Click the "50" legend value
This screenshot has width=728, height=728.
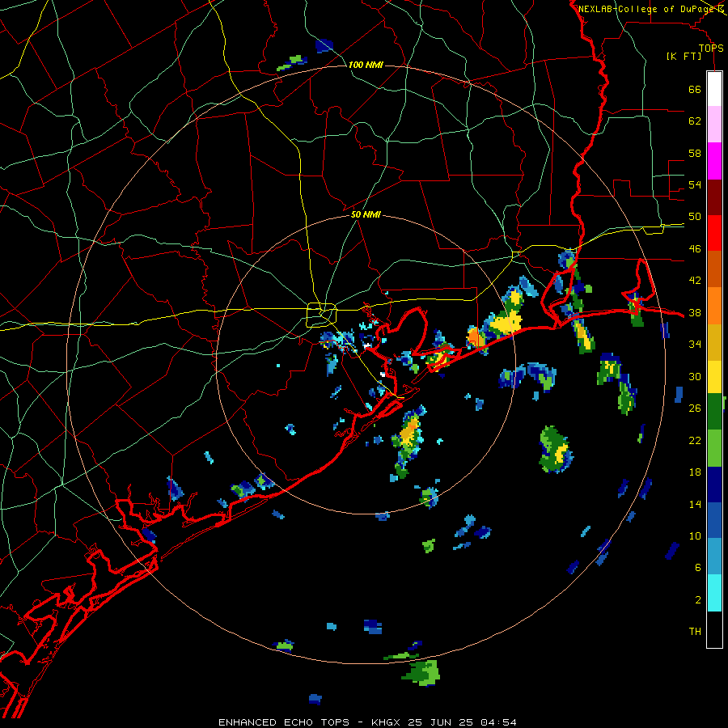(695, 217)
